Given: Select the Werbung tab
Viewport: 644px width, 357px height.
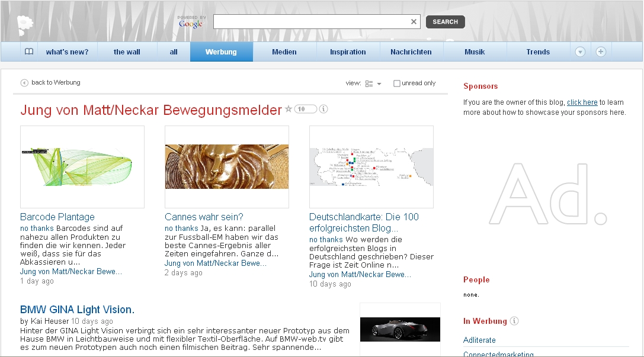Looking at the screenshot, I should tap(221, 52).
